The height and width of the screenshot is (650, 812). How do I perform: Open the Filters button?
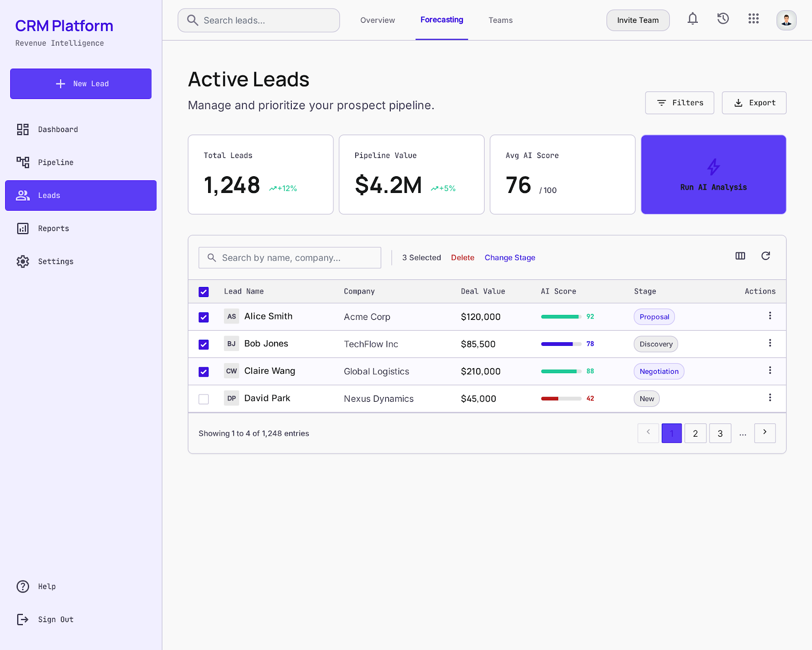[x=680, y=103]
